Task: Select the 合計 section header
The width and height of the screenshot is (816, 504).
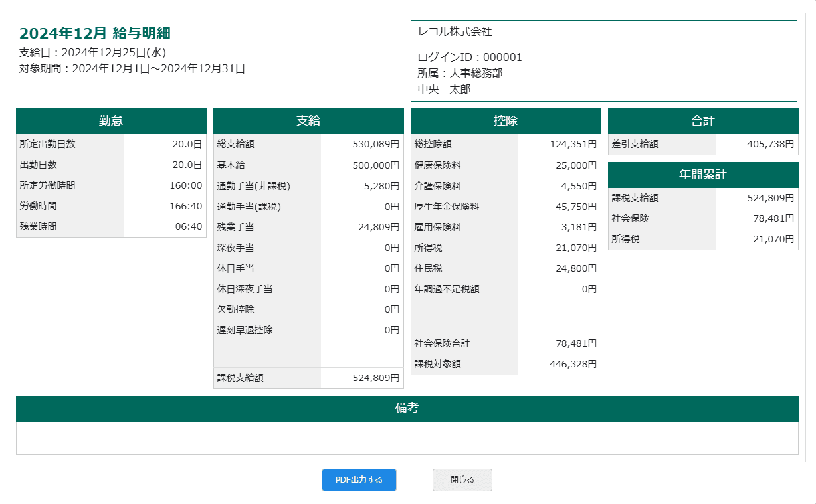Action: coord(702,120)
